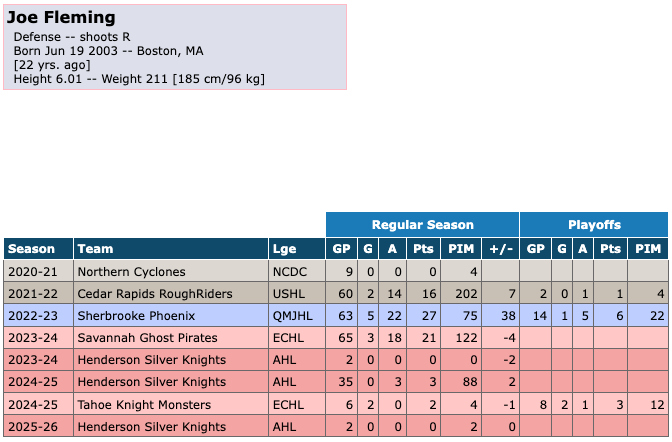Open the Cedar Rapids RoughRiders team link
Screen dimensions: 672x442
click(154, 293)
